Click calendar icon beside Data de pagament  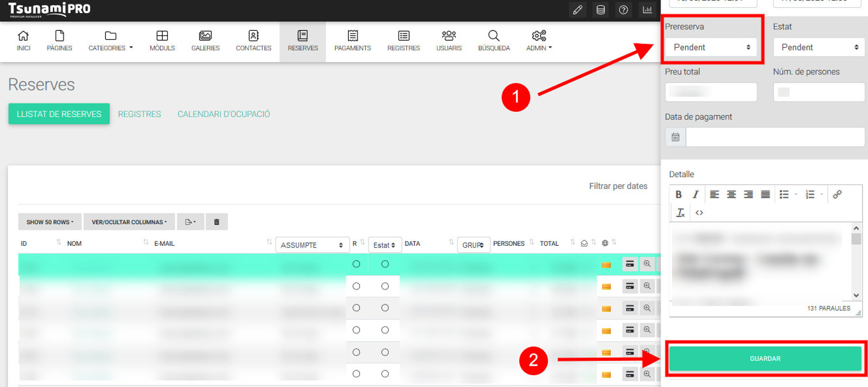coord(675,137)
